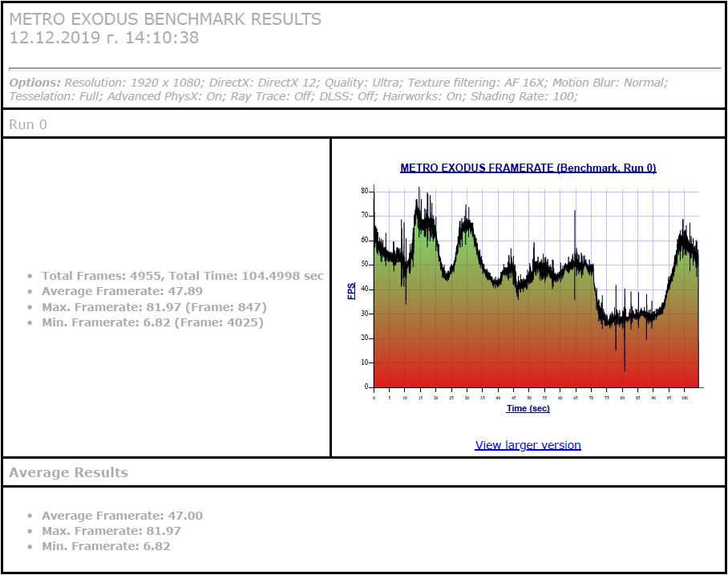Click 'Max. Framerate: 81.97 (Frame: 847)' line
This screenshot has width=728, height=575.
pos(154,307)
